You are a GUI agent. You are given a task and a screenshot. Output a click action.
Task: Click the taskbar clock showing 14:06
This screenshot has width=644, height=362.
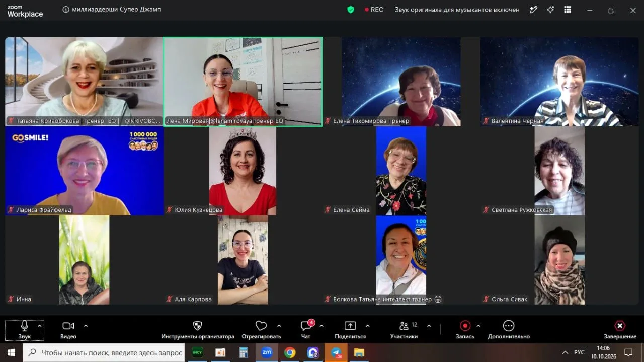pos(603,352)
